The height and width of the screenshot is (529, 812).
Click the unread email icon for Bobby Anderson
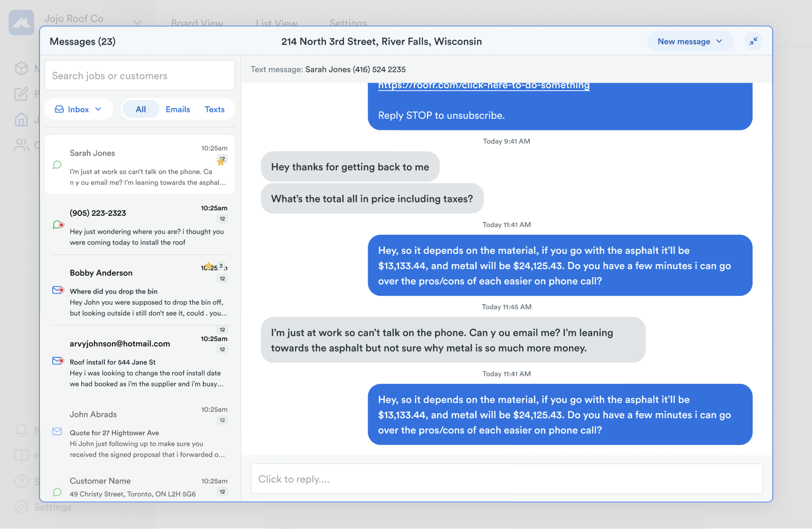[x=58, y=290]
